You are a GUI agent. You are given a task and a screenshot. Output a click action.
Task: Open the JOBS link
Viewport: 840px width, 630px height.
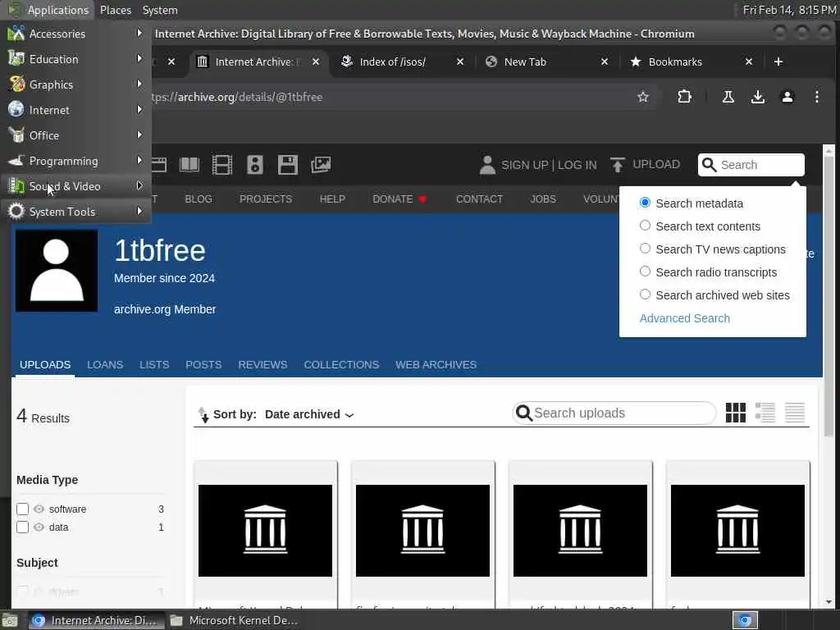pos(543,199)
